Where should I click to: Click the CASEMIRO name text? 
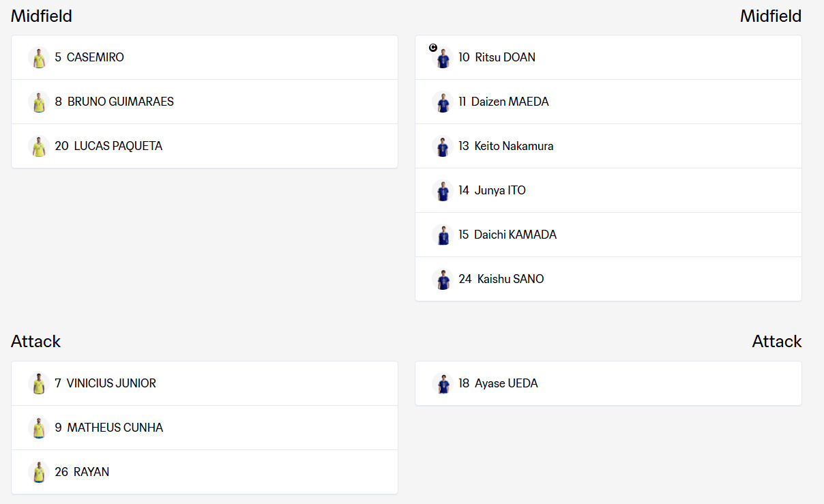point(95,57)
